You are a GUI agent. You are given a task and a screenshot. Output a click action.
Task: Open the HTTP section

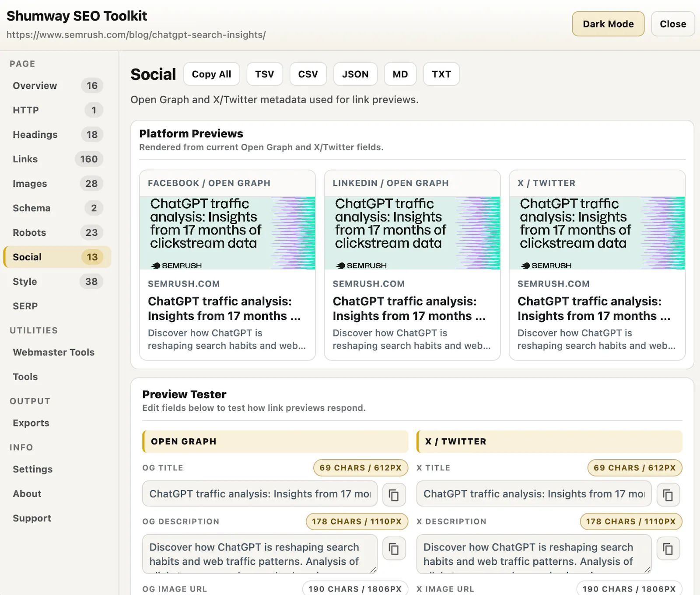click(x=57, y=110)
